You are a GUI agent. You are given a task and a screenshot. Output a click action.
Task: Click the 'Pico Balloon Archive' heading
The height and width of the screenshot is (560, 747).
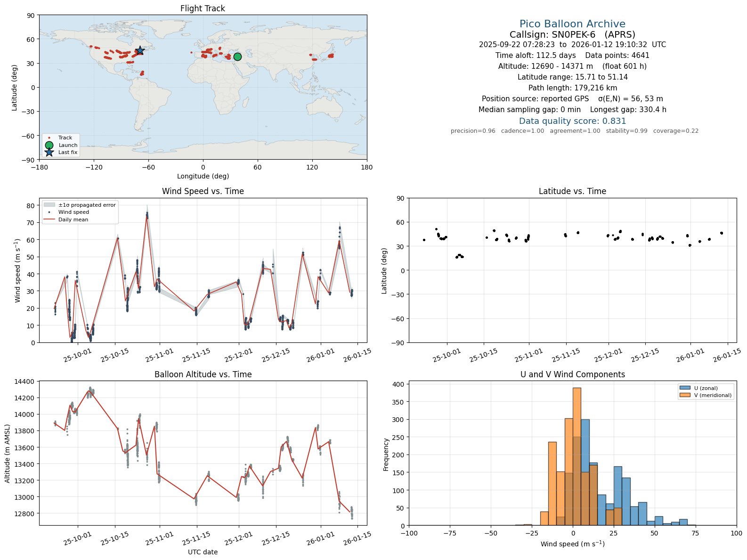coord(573,24)
